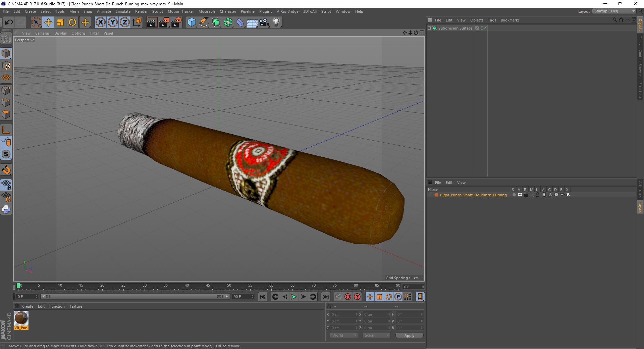Open the Takes side tab
The width and height of the screenshot is (644, 349).
(640, 40)
